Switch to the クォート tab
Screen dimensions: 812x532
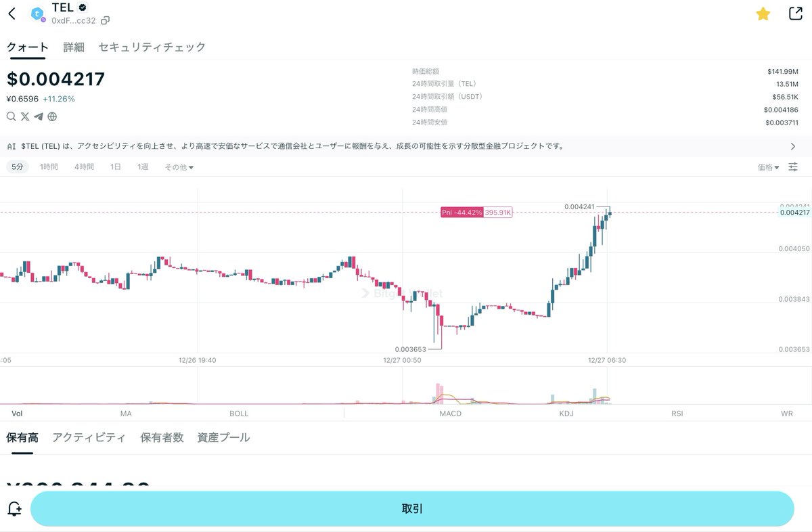(28, 47)
